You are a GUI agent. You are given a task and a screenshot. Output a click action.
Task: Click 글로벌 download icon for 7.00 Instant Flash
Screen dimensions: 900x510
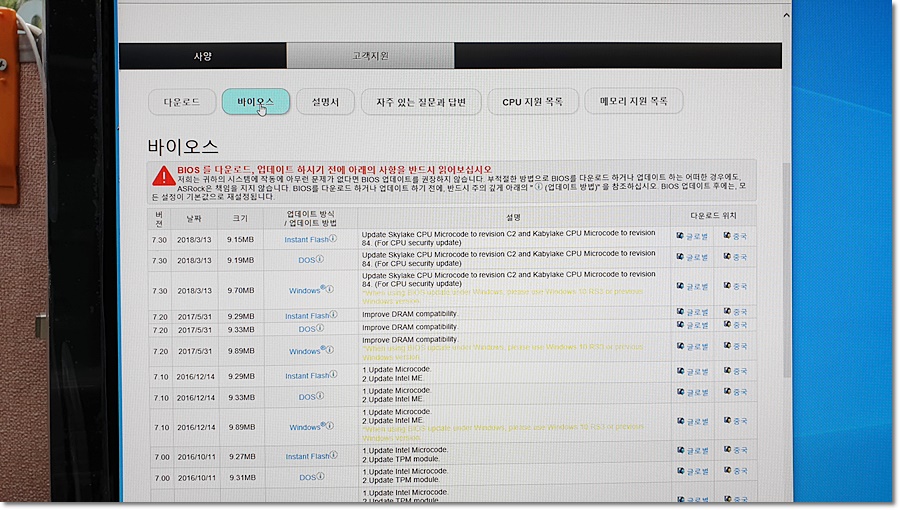[680, 450]
